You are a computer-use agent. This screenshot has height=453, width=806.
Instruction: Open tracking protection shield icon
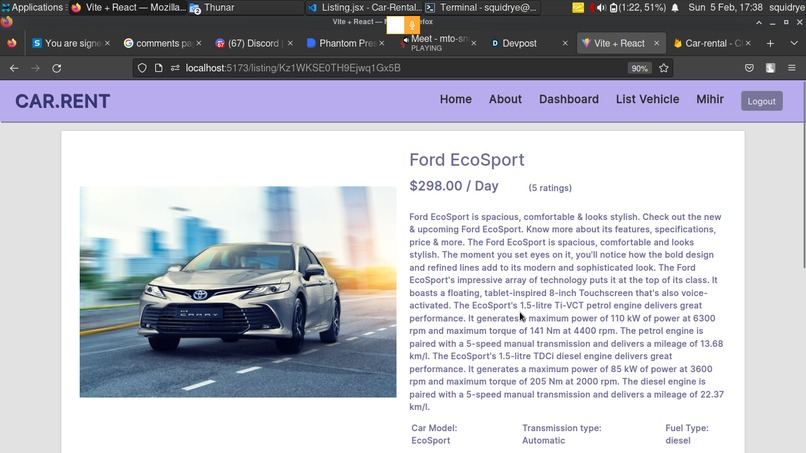click(142, 68)
